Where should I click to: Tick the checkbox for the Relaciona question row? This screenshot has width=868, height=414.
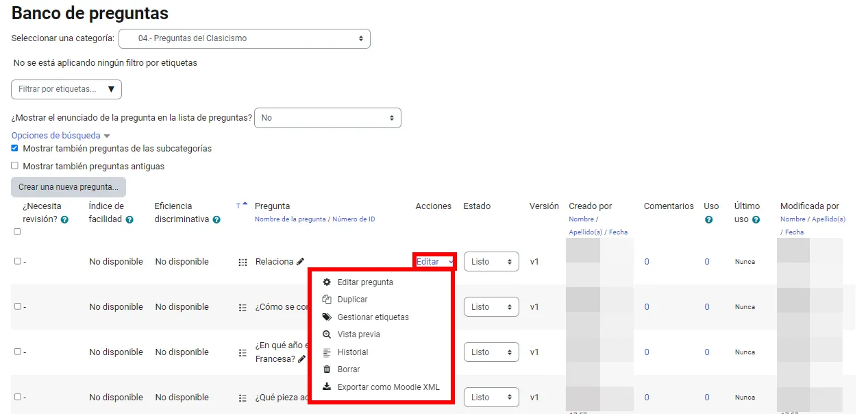click(x=18, y=261)
